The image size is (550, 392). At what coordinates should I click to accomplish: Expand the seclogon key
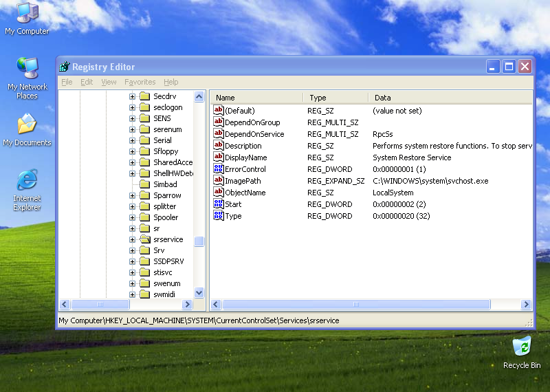(132, 107)
